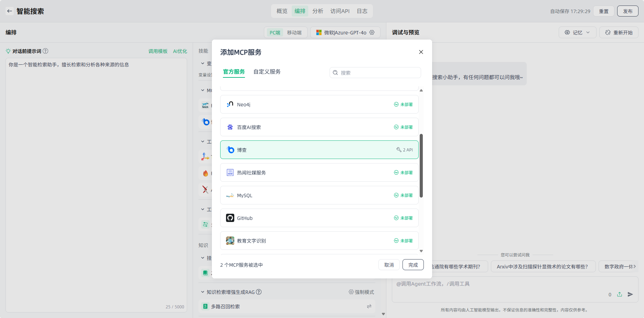Click the 教育文字识别 thumbnail icon

click(230, 241)
